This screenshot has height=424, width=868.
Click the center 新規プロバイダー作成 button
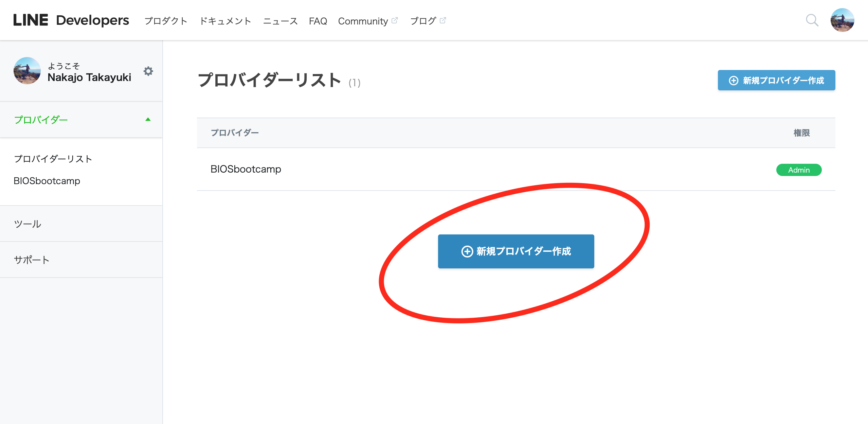(516, 251)
